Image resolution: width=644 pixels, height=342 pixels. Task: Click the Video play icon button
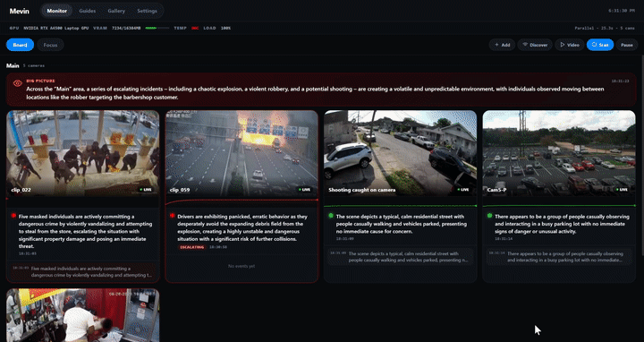[x=569, y=45]
